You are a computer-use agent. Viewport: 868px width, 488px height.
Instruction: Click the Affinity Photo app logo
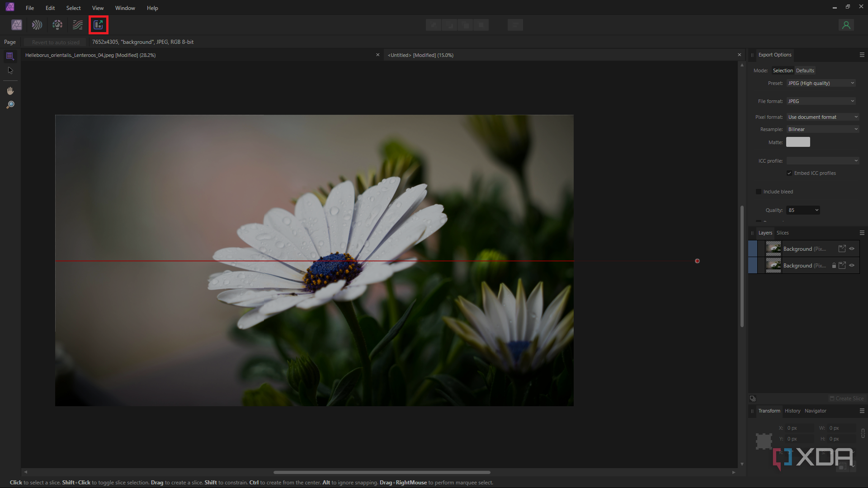point(9,7)
